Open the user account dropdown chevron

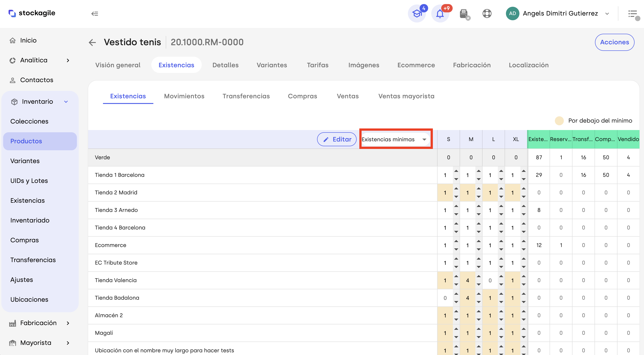607,13
